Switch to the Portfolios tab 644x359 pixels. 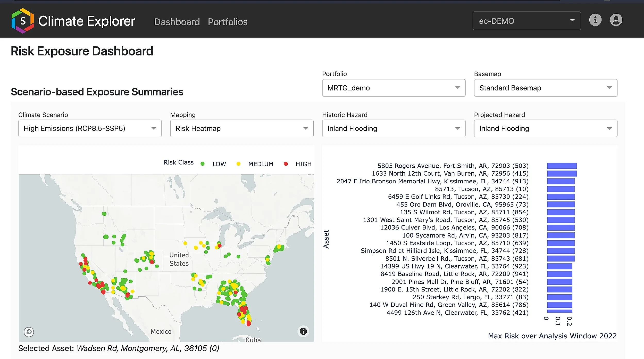pos(228,22)
